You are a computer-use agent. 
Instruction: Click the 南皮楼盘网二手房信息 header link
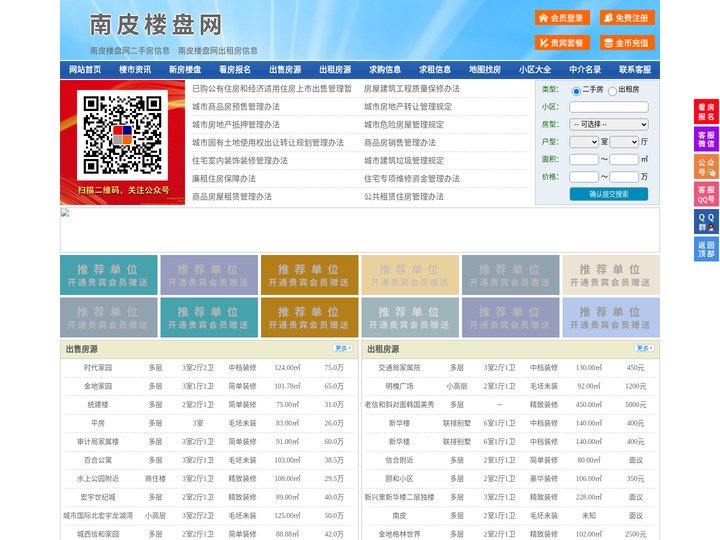[130, 51]
